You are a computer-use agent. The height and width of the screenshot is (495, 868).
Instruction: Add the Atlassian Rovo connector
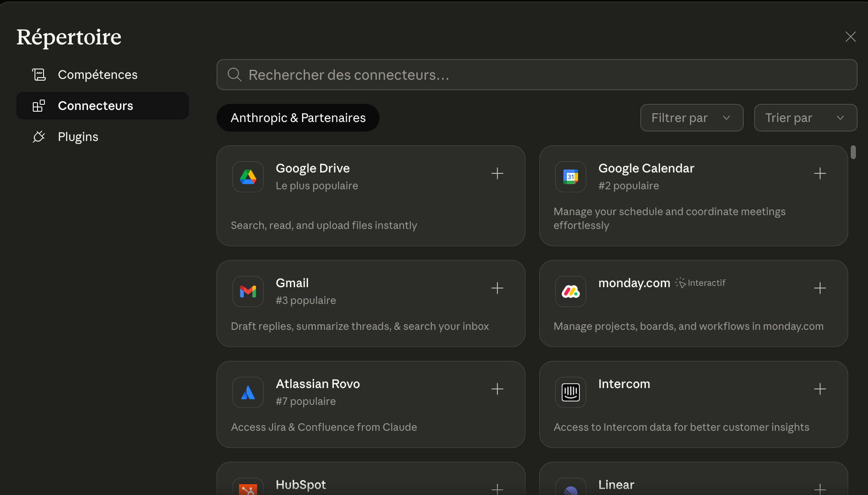pyautogui.click(x=497, y=389)
